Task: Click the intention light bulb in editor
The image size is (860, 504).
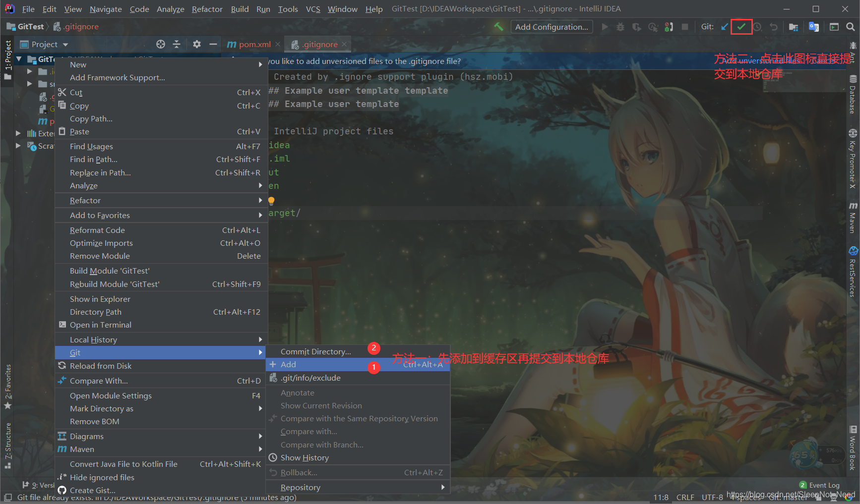Action: click(271, 201)
